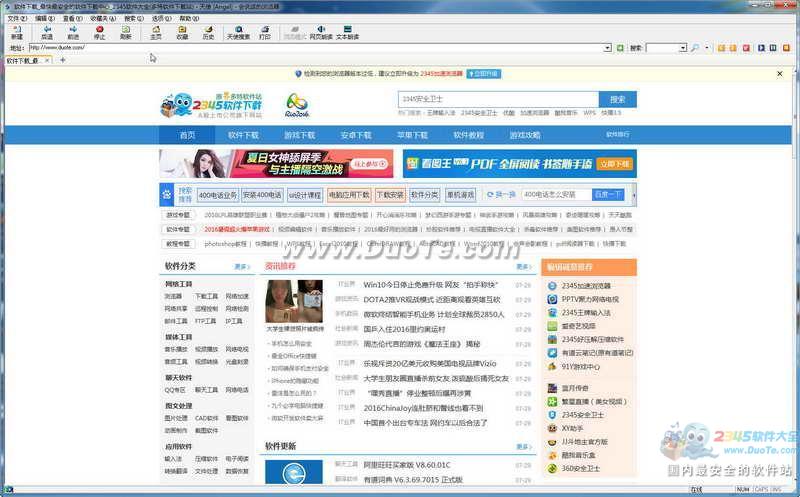This screenshot has width=800, height=497.
Task: Open the 历史 history toolbar icon
Action: pyautogui.click(x=208, y=33)
